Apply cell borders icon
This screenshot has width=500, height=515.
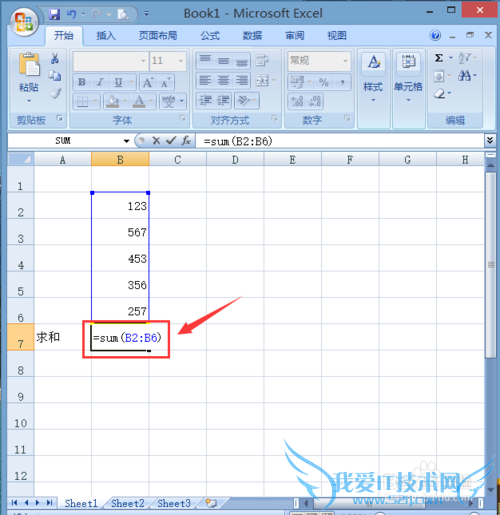click(x=82, y=101)
